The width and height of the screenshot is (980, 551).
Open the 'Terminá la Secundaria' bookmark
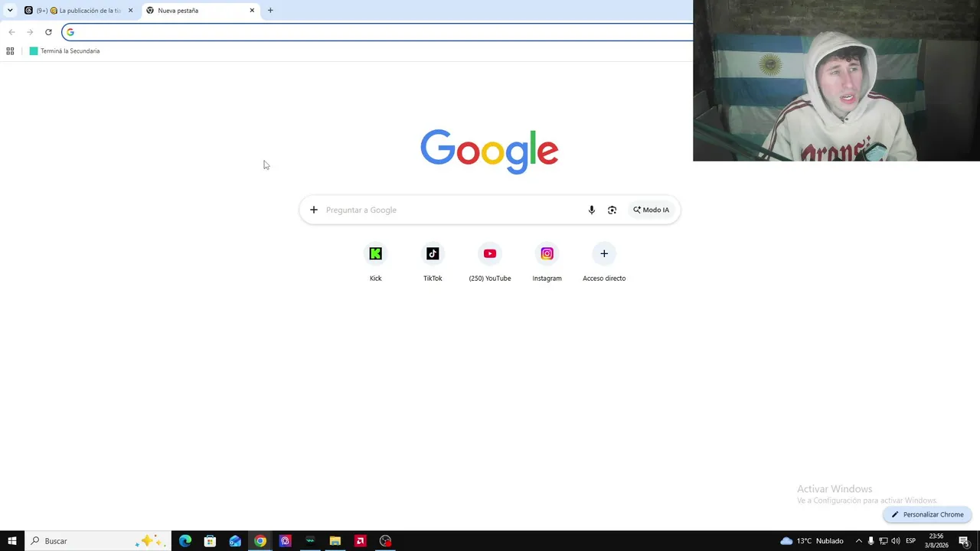[x=64, y=51]
